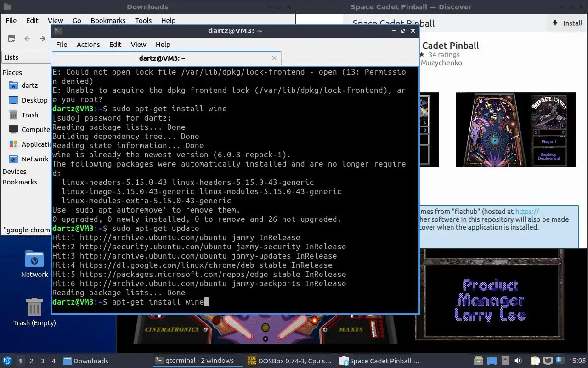
Task: Switch to virtual desktop 1
Action: [x=20, y=361]
